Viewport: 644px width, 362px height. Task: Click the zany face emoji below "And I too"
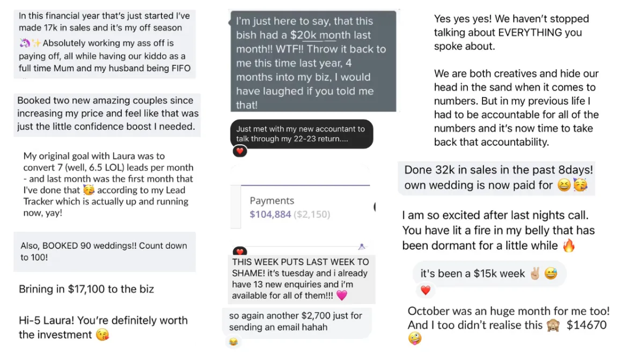click(415, 338)
